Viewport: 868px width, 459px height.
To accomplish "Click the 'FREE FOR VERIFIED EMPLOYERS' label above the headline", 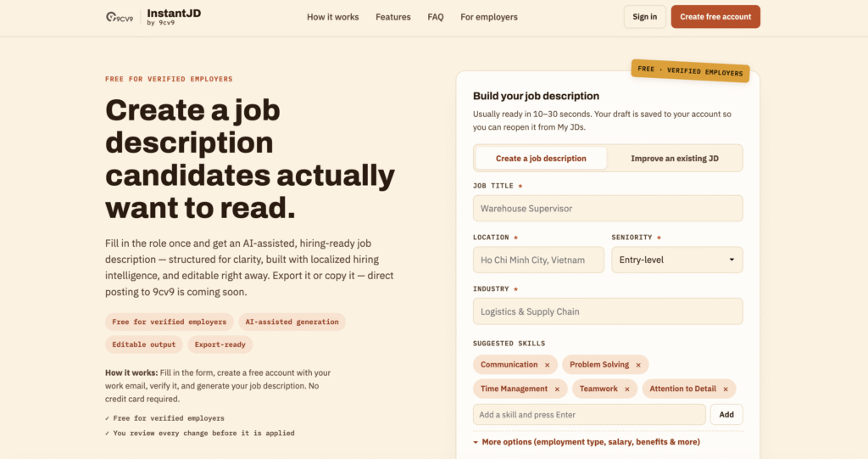I will click(x=169, y=79).
